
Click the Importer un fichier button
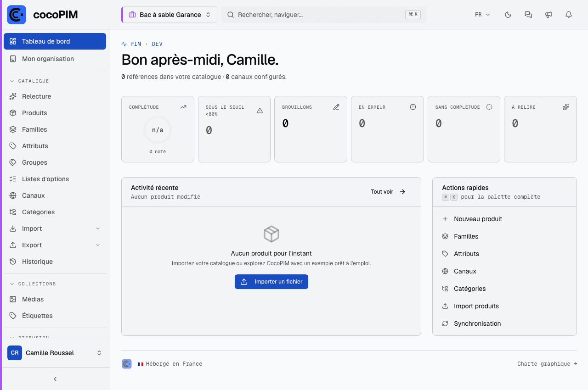pyautogui.click(x=271, y=282)
